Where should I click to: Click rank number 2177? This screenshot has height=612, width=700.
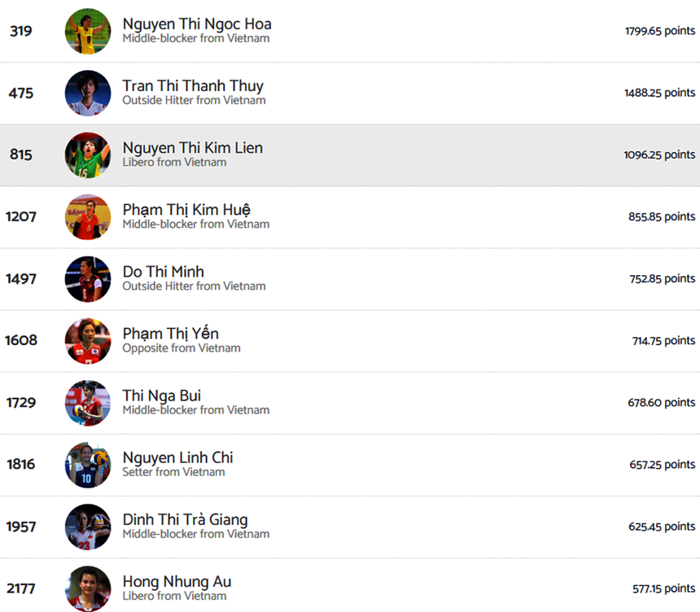pos(21,588)
